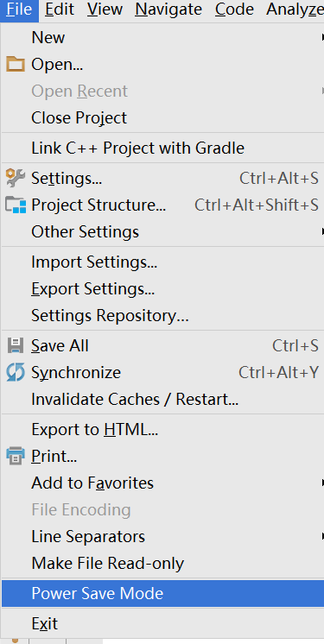Click the Project Structure icon

pyautogui.click(x=16, y=205)
